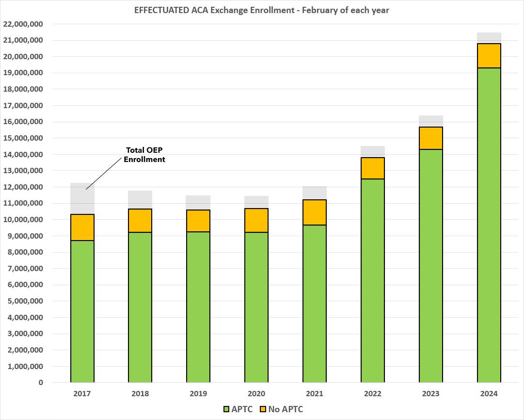Screen dimensions: 524x420
Task: Click the 2021 x-axis year label
Action: [x=314, y=394]
